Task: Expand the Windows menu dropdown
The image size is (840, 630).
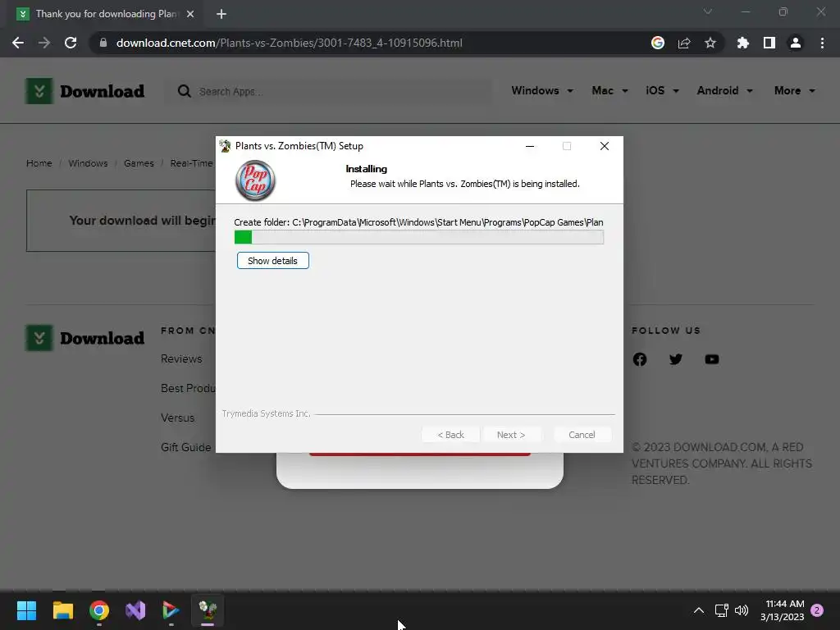Action: click(542, 90)
